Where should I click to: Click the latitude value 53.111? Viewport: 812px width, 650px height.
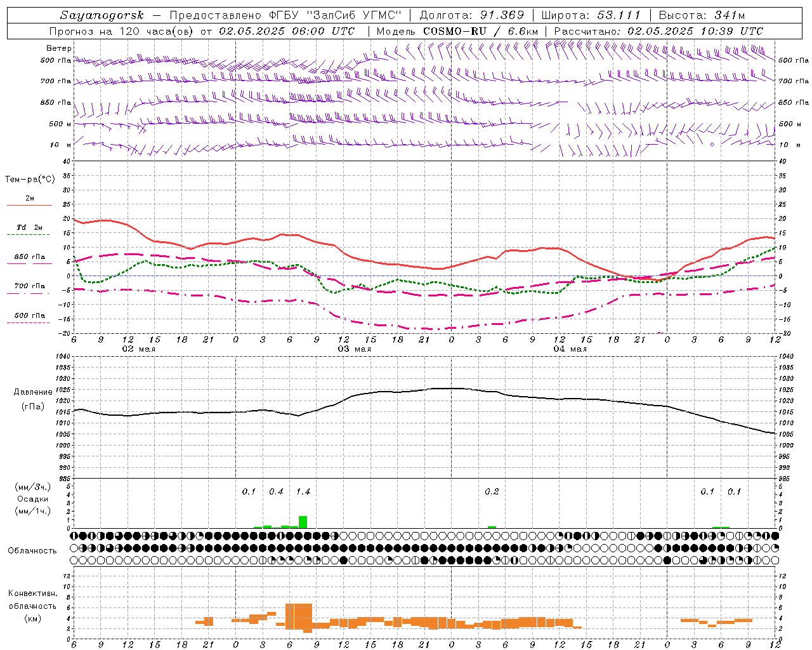click(x=619, y=15)
